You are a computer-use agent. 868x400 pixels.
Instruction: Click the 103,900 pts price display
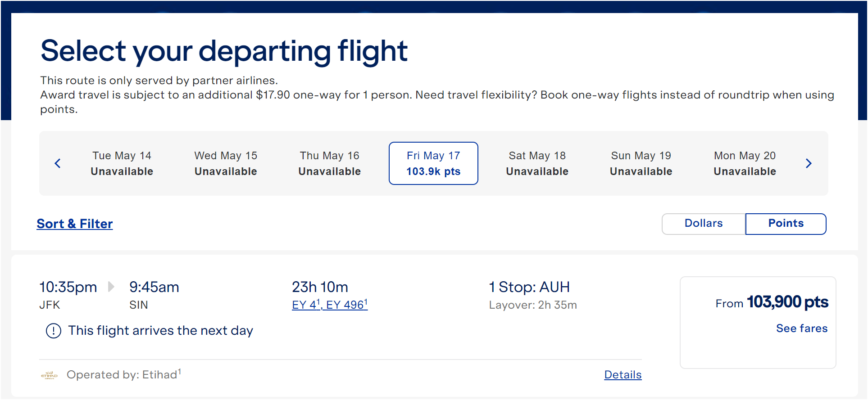787,302
